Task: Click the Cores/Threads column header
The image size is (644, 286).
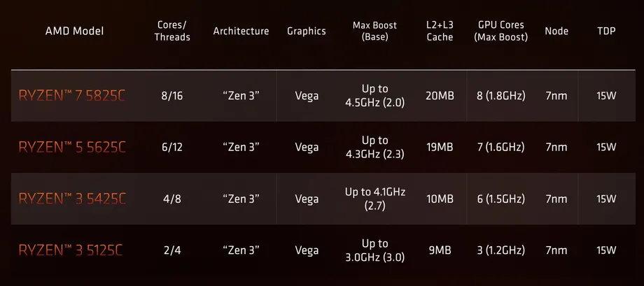Action: pyautogui.click(x=172, y=31)
